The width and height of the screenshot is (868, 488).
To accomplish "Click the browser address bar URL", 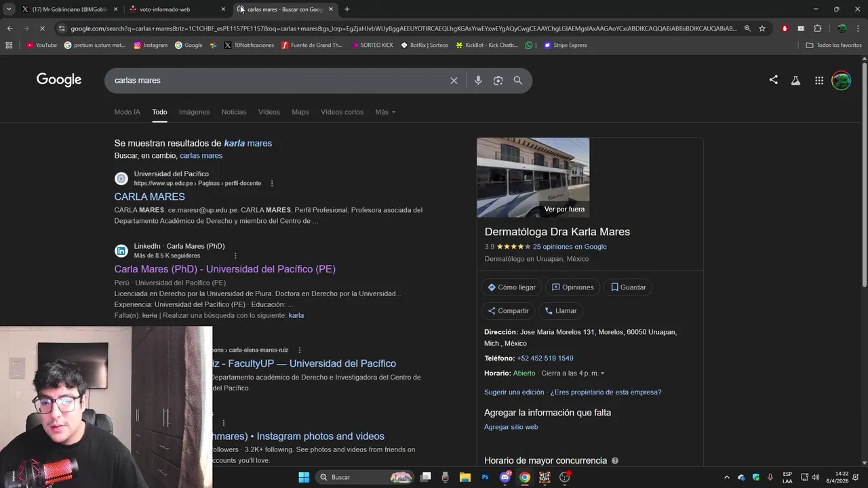I will click(x=403, y=28).
